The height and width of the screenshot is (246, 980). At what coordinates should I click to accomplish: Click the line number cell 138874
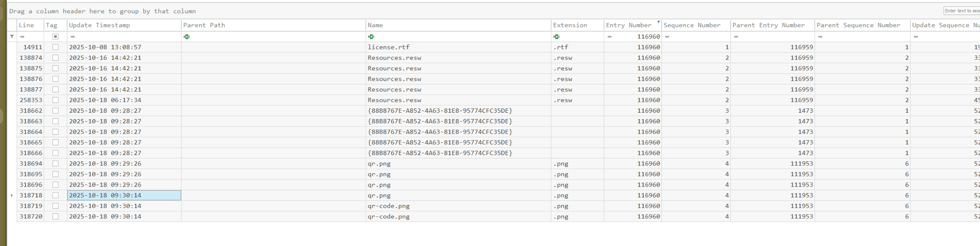[30, 58]
